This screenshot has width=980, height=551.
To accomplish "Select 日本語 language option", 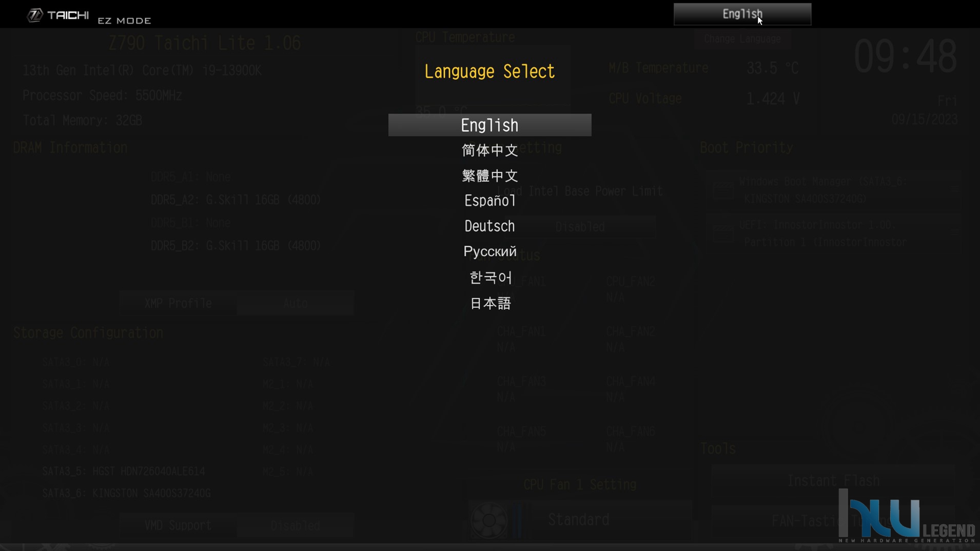I will (489, 303).
